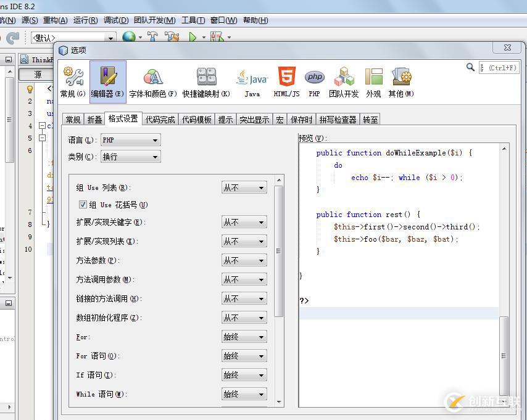This screenshot has width=527, height=420.
Task: Open the If 语句 dropdown
Action: coord(244,375)
